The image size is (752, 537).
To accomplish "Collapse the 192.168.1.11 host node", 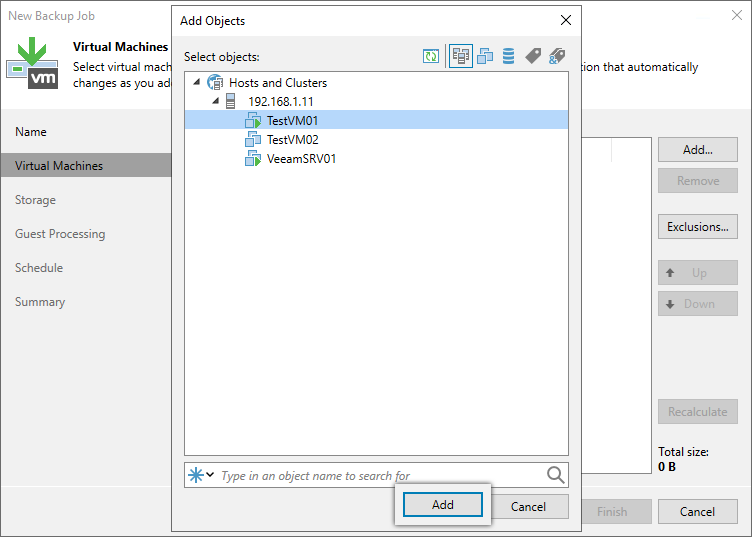I will pos(216,101).
